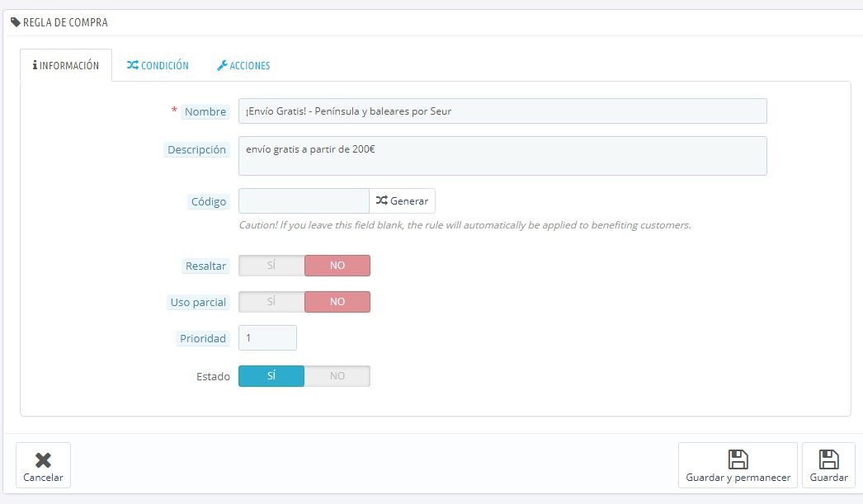Set Resaltar toggle to SÍ

pyautogui.click(x=271, y=266)
